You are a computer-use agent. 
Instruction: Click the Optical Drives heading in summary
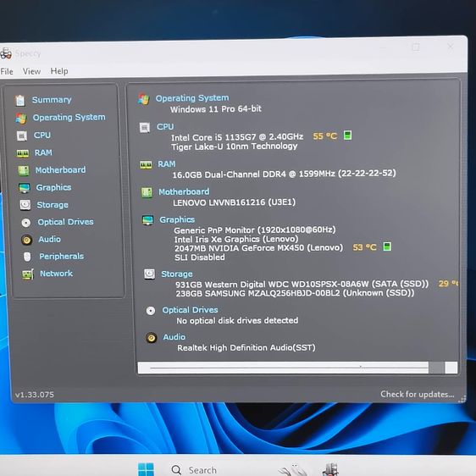[x=190, y=310]
